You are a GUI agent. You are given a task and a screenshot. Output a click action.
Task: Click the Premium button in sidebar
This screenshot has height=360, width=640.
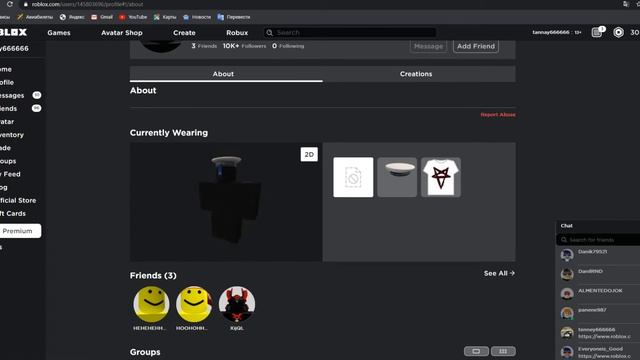point(20,231)
